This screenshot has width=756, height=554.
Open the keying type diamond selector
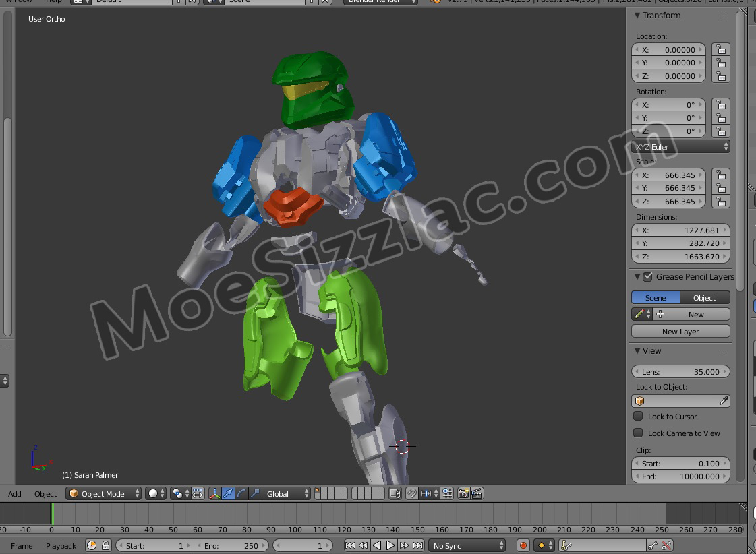(544, 545)
